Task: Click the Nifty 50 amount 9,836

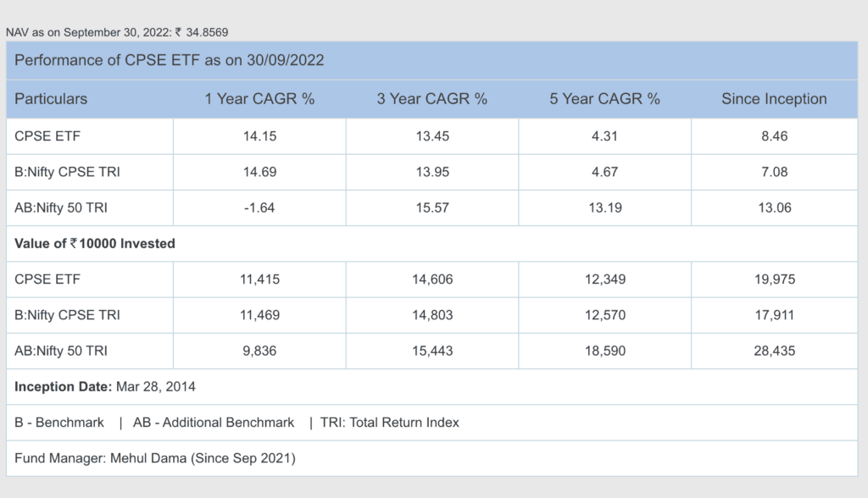Action: pyautogui.click(x=259, y=351)
